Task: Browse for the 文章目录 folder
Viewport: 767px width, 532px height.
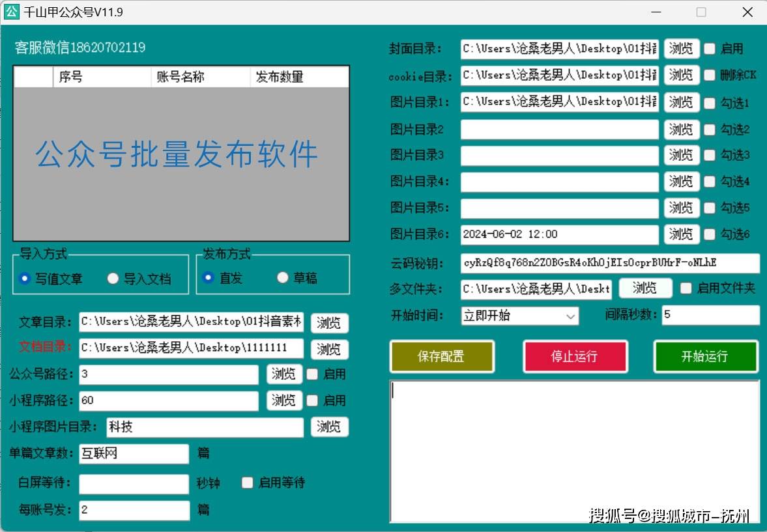Action: (329, 323)
